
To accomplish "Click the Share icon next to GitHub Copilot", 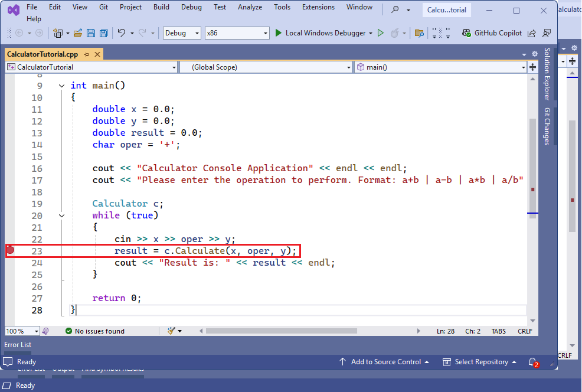I will point(533,33).
